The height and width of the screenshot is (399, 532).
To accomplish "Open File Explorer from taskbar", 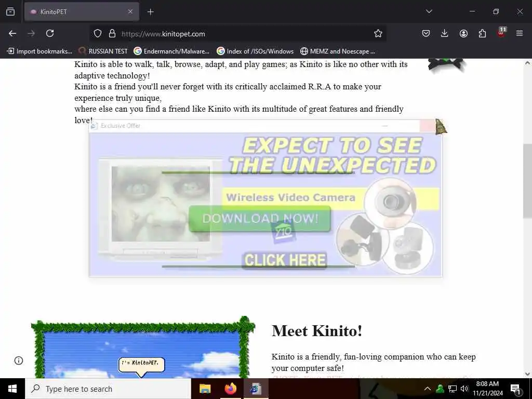I will tap(205, 389).
